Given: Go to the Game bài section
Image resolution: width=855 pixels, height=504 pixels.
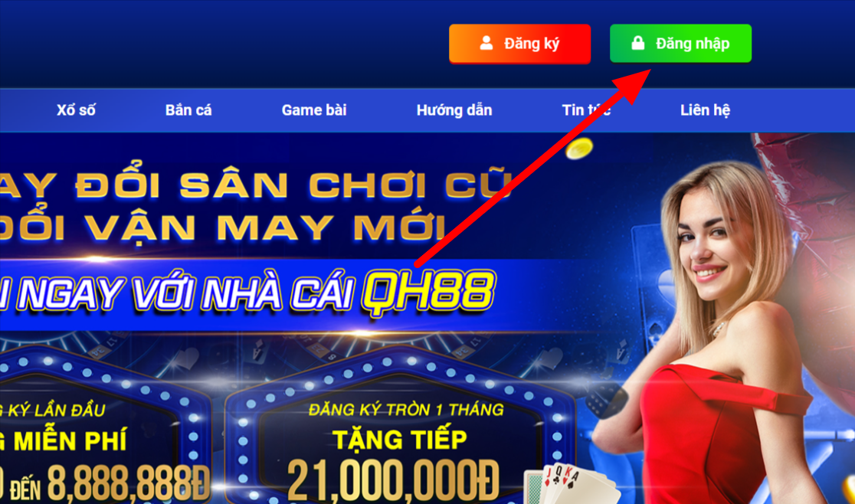Looking at the screenshot, I should pos(314,110).
